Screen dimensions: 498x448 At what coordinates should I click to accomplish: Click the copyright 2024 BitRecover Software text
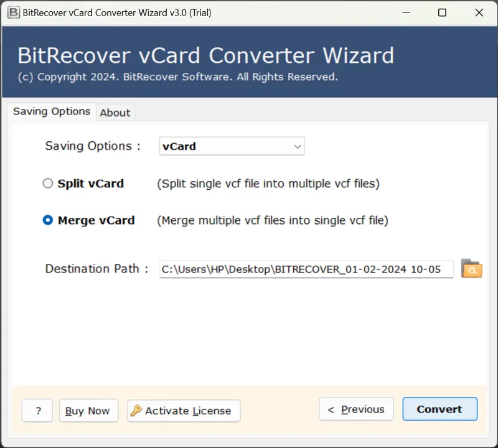click(x=178, y=77)
